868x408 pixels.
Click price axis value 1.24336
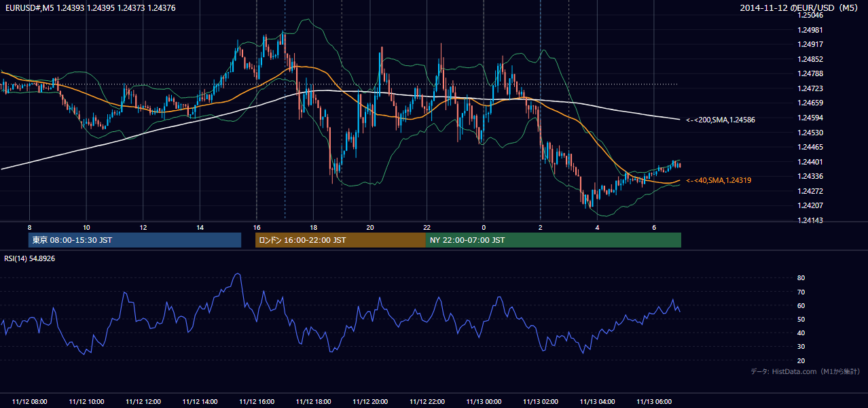810,176
